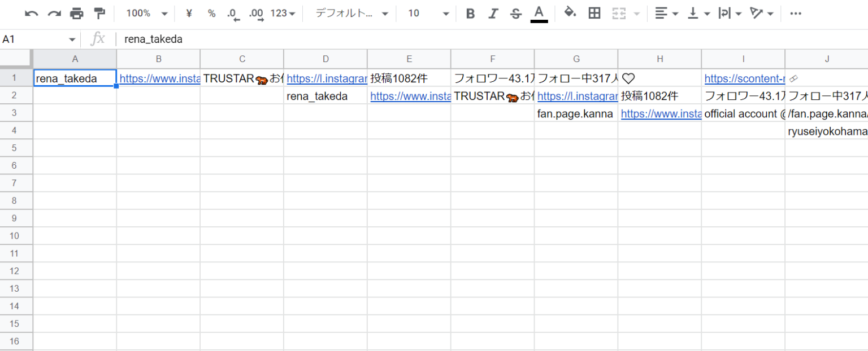Apply currency format with the ¥ icon

(x=189, y=12)
